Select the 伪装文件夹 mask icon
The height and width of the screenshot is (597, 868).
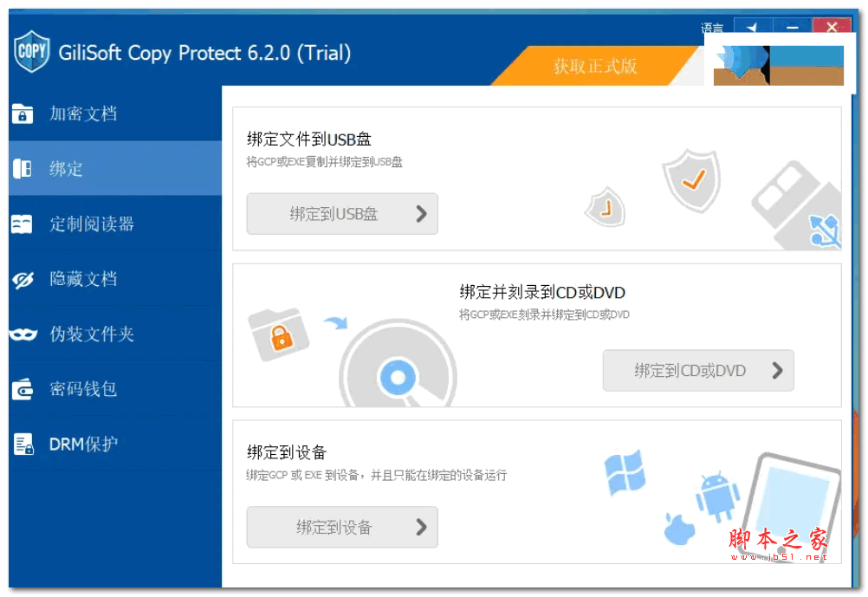pyautogui.click(x=23, y=334)
